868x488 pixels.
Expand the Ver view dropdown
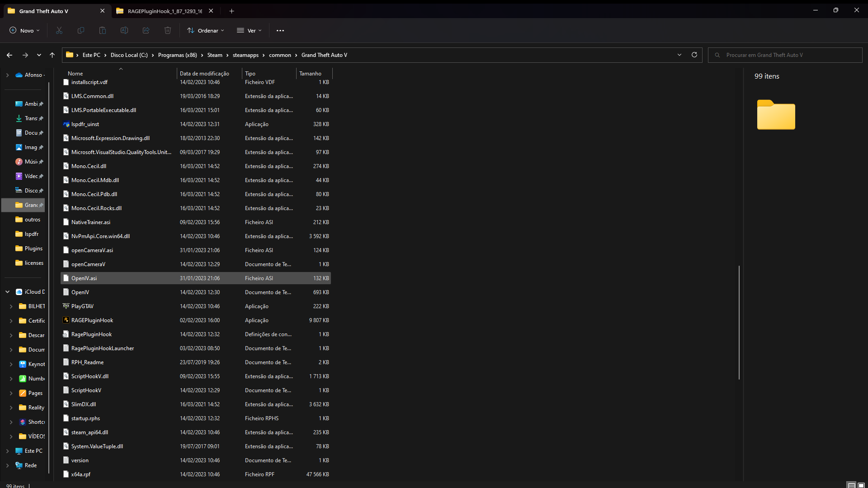(x=249, y=30)
